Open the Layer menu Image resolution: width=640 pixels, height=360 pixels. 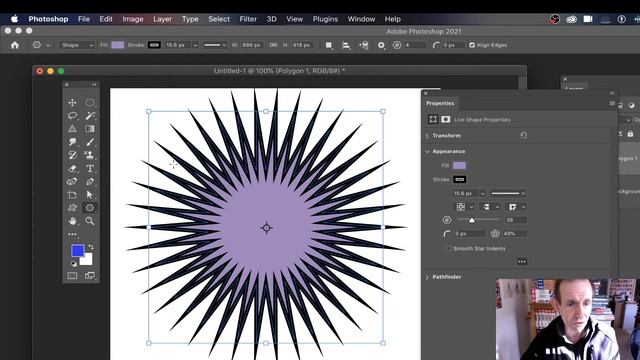point(162,19)
